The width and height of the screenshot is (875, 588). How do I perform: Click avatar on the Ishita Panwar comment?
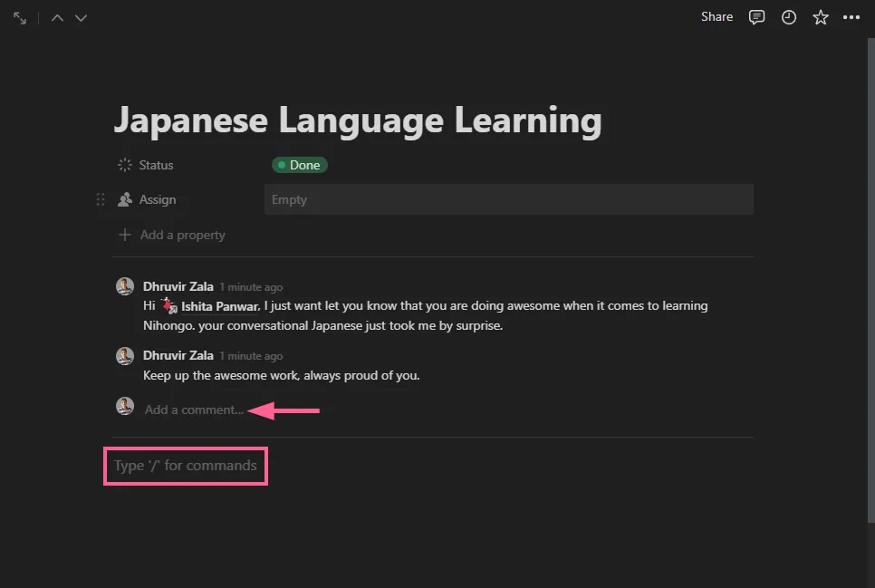[124, 286]
